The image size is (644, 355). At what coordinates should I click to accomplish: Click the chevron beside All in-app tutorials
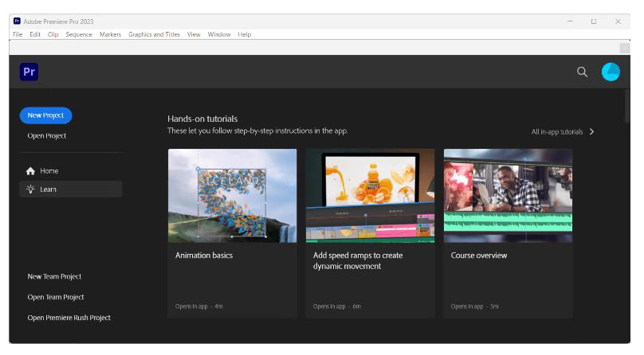(x=592, y=132)
